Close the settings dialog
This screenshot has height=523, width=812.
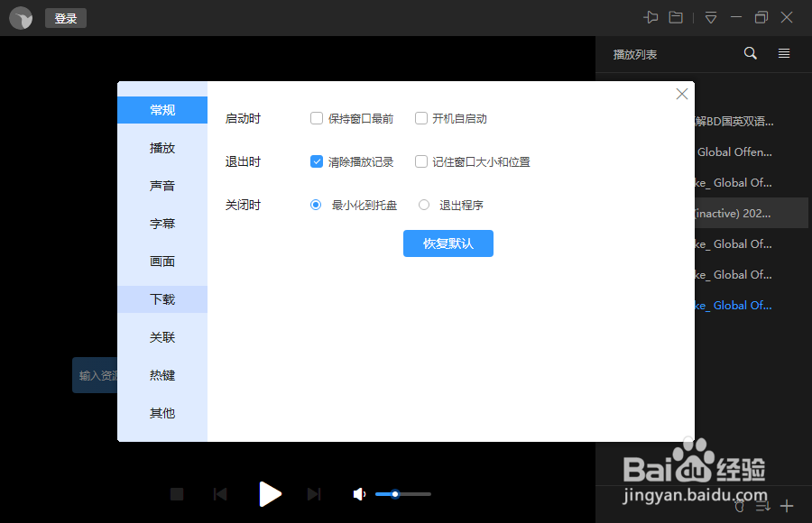tap(682, 94)
